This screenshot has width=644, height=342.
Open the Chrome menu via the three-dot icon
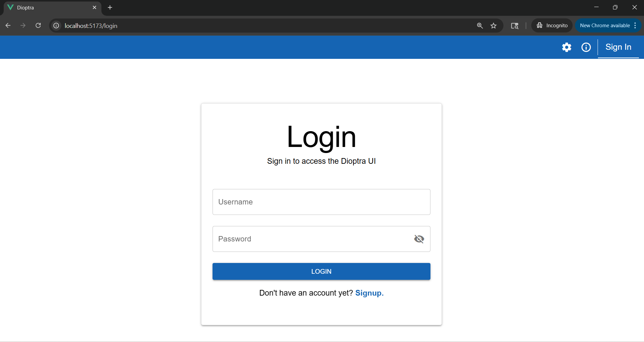(635, 25)
